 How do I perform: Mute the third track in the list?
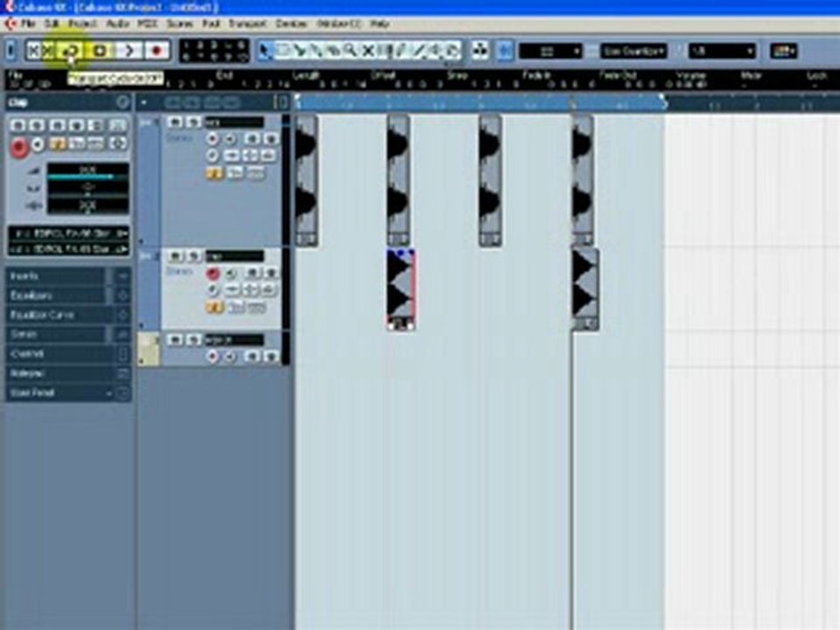[175, 339]
